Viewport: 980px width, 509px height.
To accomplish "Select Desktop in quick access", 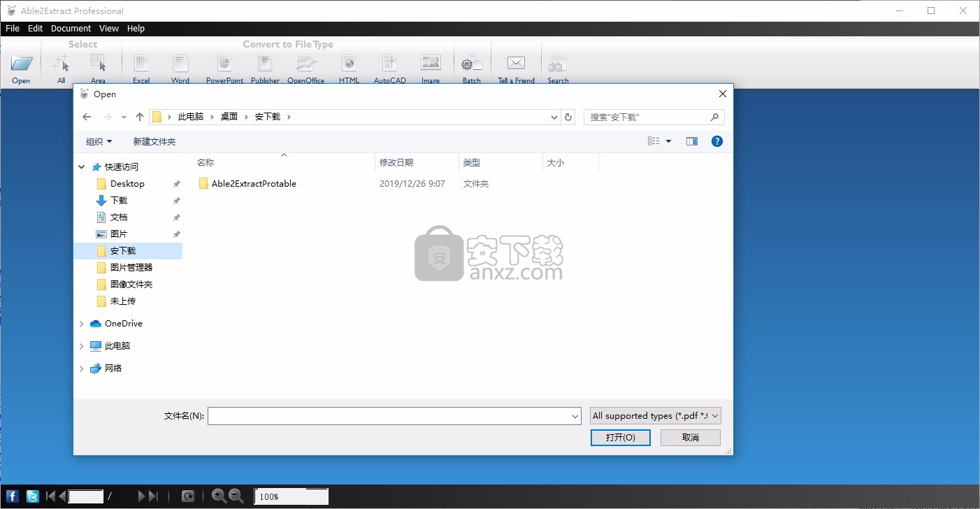I will (x=127, y=184).
